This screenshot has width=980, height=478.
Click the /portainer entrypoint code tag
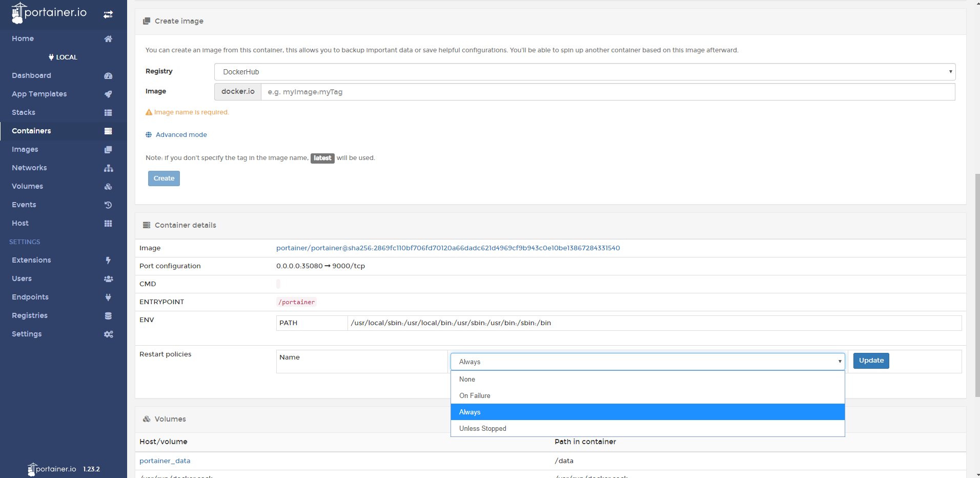(296, 302)
